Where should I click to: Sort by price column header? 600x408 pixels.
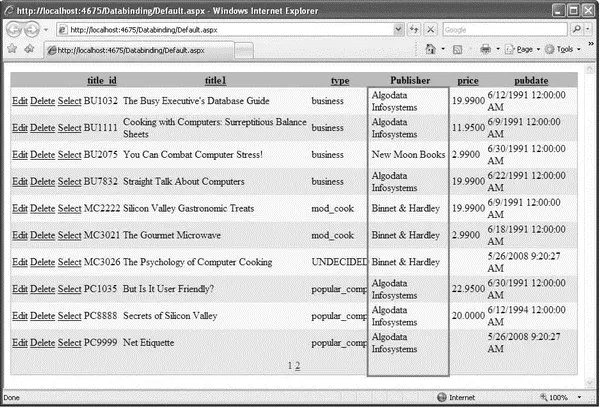pos(468,81)
